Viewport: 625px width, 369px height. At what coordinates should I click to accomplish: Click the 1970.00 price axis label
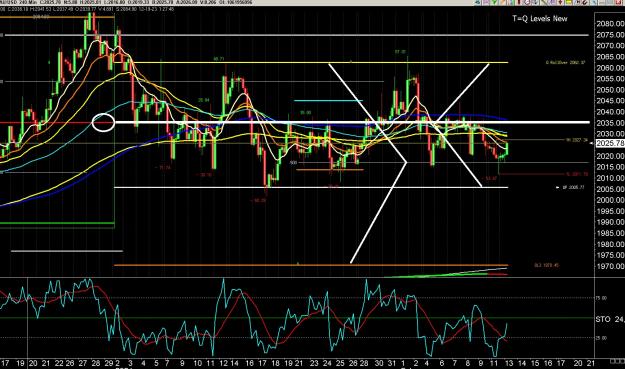coord(610,266)
